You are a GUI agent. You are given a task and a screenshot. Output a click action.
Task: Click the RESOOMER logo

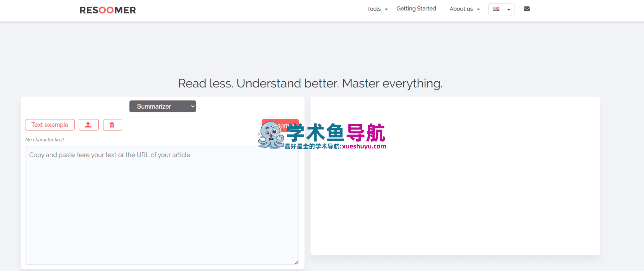(x=107, y=10)
